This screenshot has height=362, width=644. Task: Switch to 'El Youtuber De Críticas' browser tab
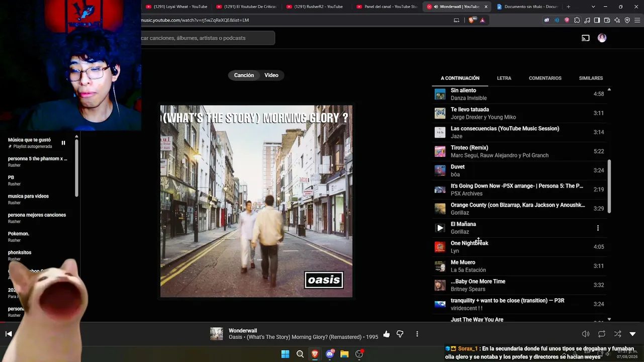tap(246, 7)
